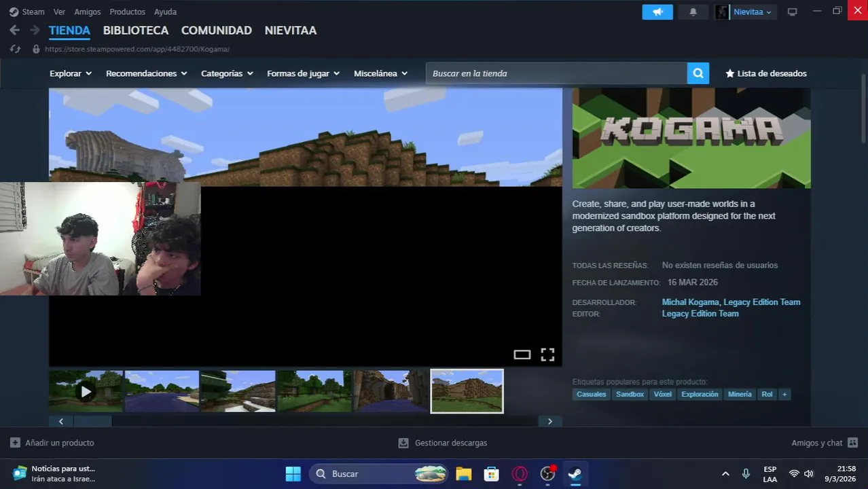
Task: Open the Miscelánea dropdown
Action: 380,73
